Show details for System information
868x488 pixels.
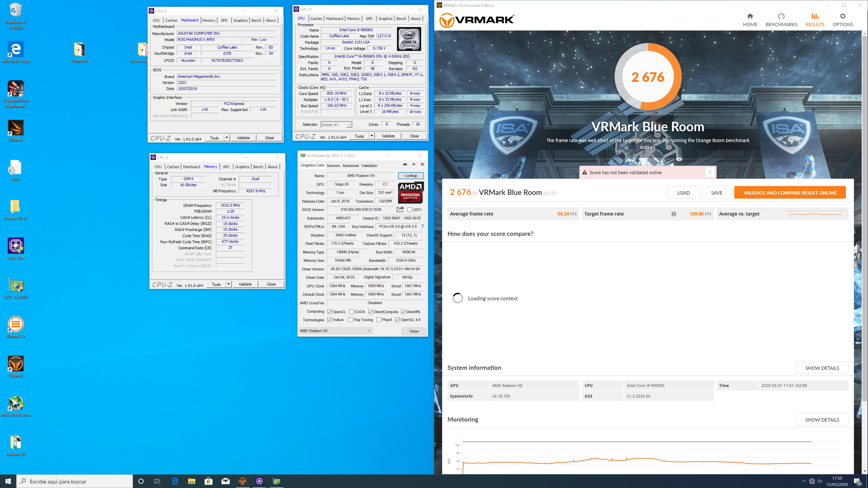(822, 368)
